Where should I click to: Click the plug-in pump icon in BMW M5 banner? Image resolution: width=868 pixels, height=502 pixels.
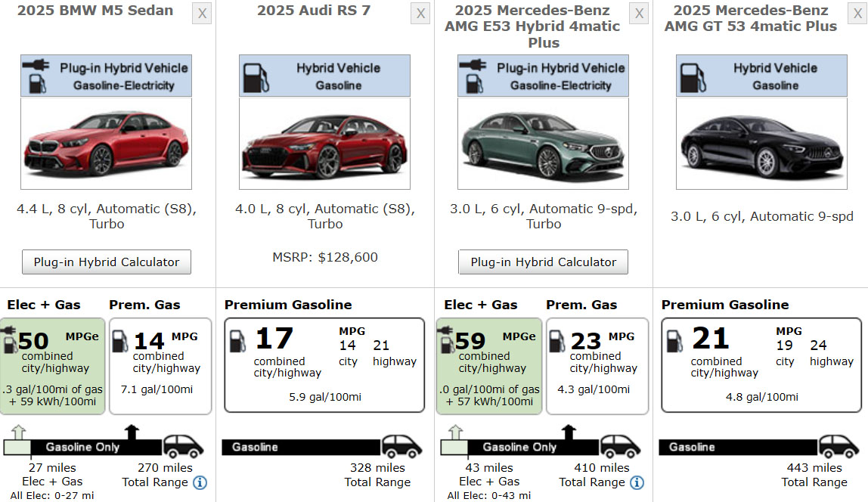pyautogui.click(x=36, y=76)
